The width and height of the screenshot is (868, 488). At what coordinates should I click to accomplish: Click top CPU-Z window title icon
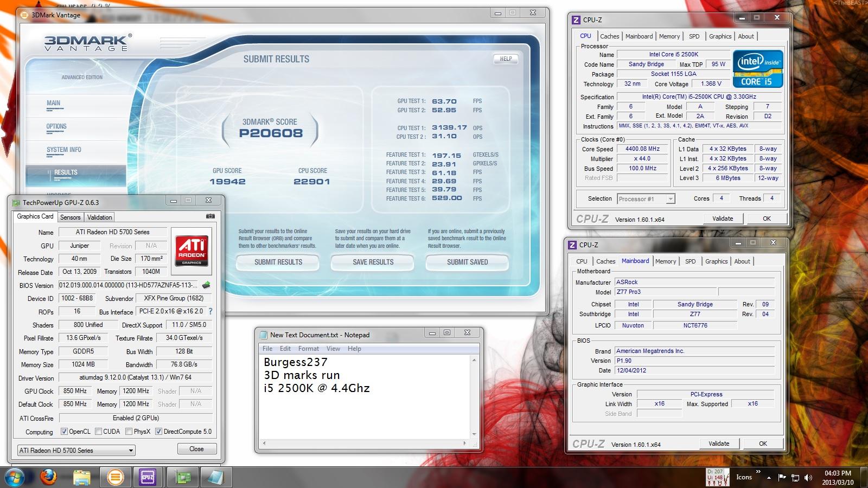point(576,20)
